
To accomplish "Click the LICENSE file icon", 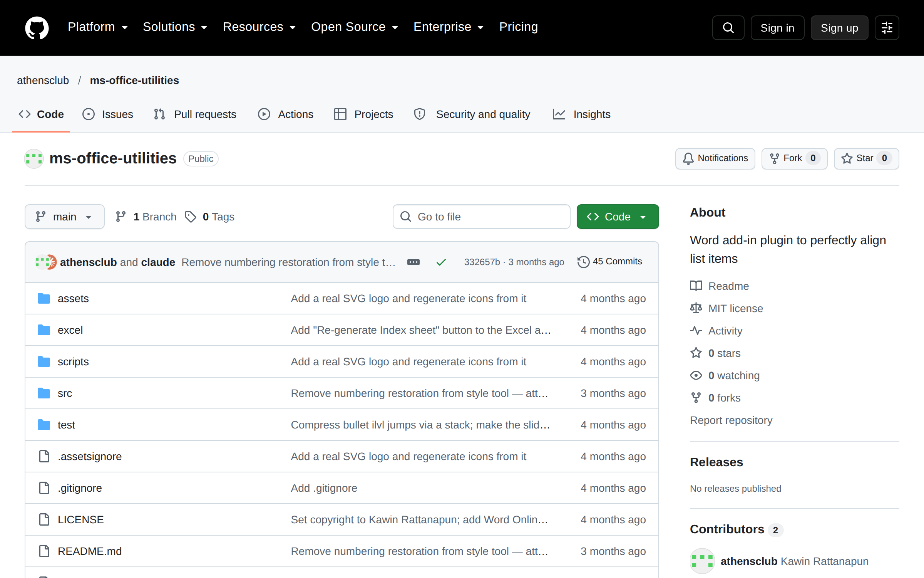I will [44, 519].
